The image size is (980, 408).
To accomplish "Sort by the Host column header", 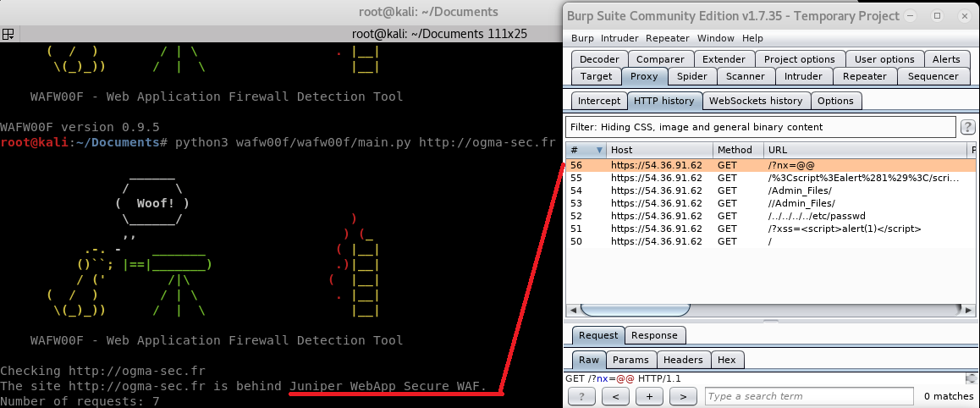I will pos(659,150).
